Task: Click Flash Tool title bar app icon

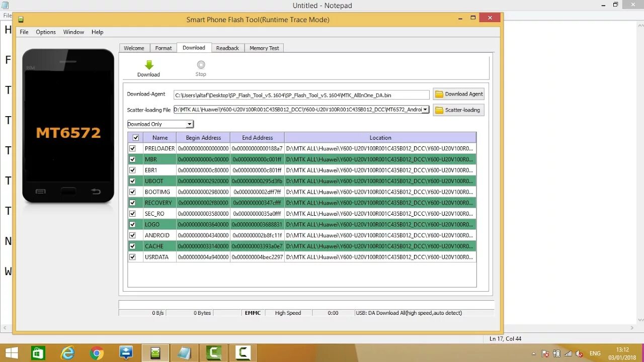Action: pos(21,20)
